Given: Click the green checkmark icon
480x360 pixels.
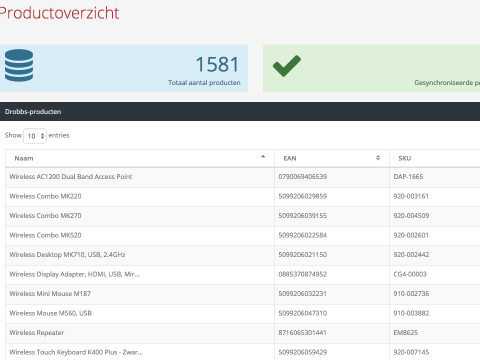Looking at the screenshot, I should pos(287,66).
